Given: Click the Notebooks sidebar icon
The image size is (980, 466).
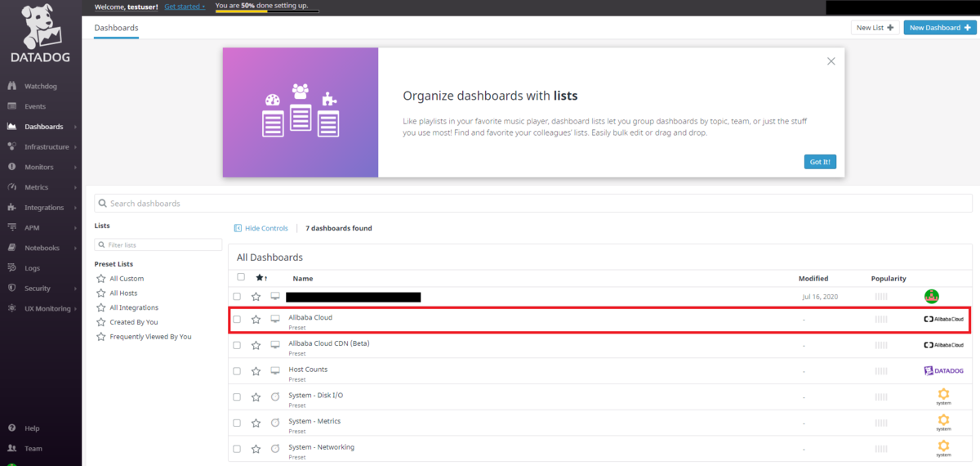Looking at the screenshot, I should click(x=11, y=248).
